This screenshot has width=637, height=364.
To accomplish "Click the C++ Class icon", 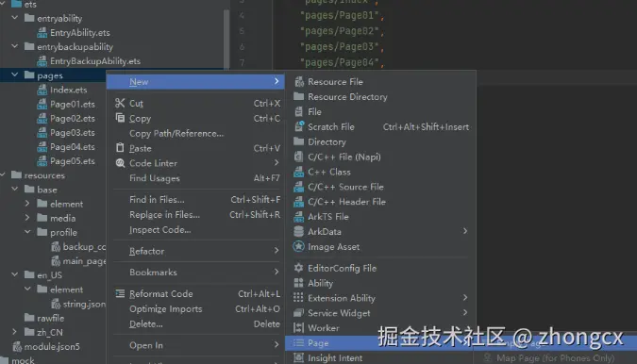I will click(x=299, y=172).
